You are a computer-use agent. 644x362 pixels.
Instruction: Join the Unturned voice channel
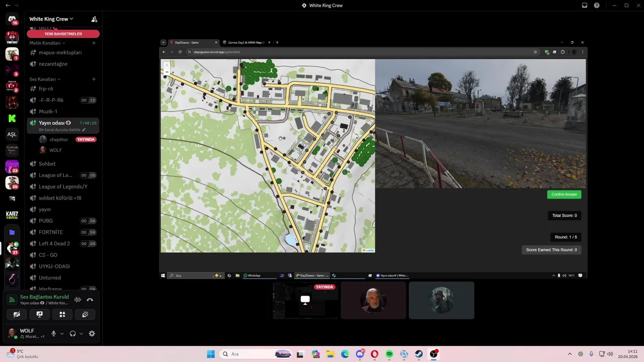[63, 278]
